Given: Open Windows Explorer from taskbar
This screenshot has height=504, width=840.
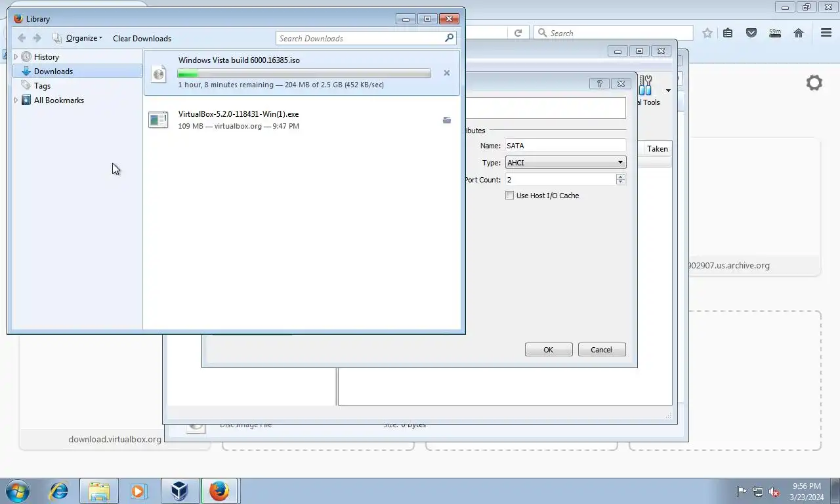Looking at the screenshot, I should pos(99,491).
